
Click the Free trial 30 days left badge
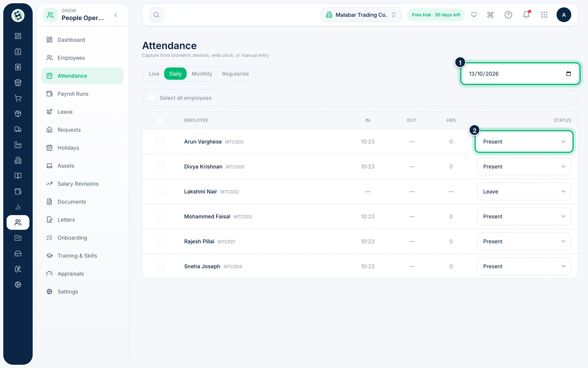tap(436, 15)
